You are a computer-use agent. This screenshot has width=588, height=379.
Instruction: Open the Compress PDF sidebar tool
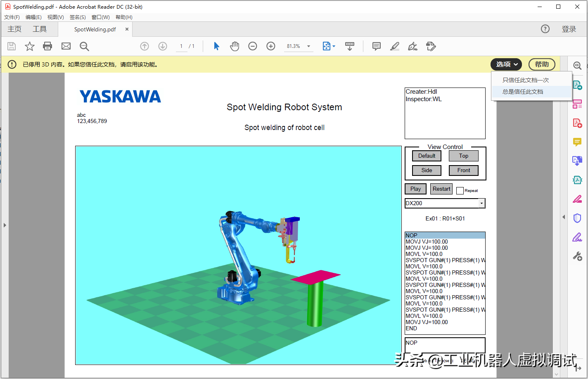pos(577,180)
